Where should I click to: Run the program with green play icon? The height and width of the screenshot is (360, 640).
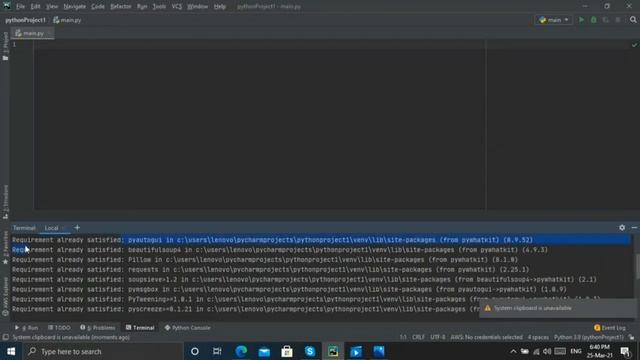[581, 20]
